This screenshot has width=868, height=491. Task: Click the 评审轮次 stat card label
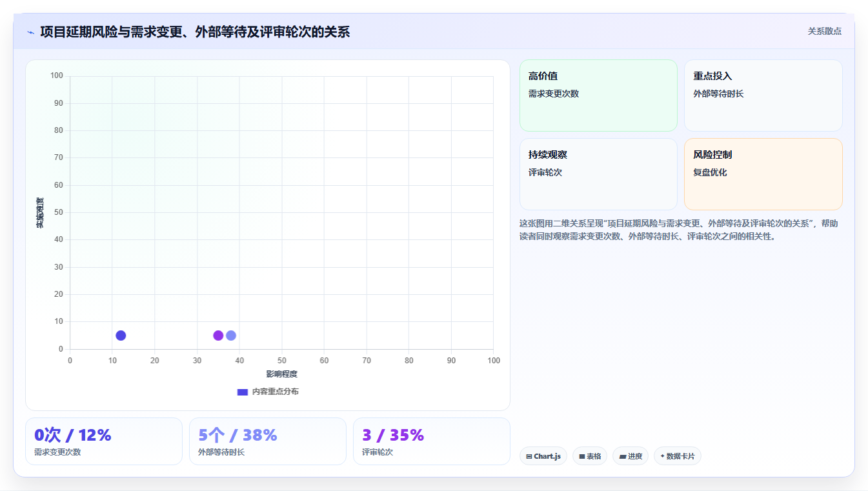378,452
